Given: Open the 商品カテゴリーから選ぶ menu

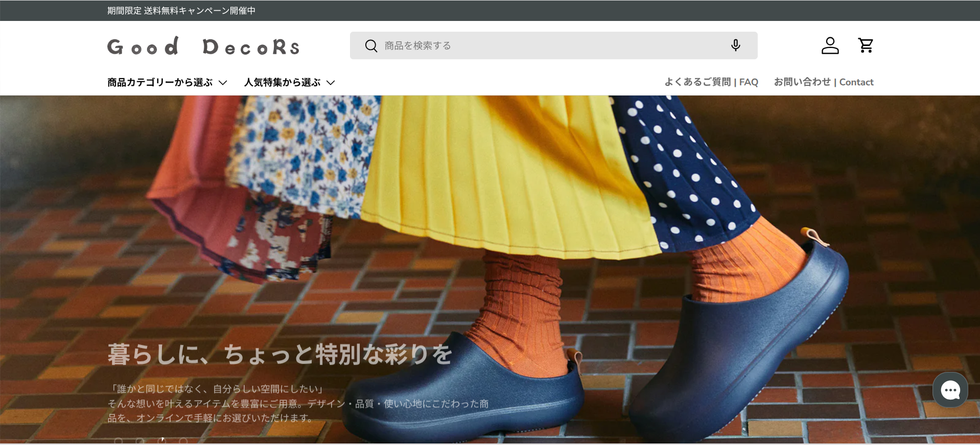Looking at the screenshot, I should [160, 82].
